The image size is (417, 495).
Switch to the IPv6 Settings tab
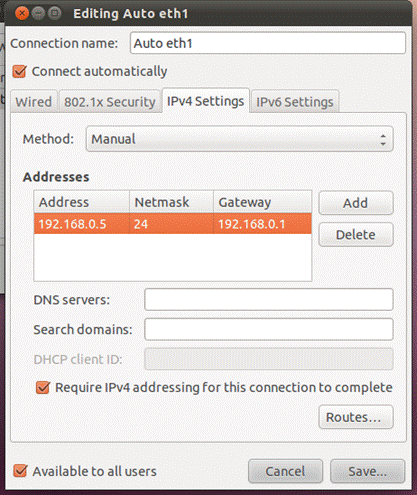(x=295, y=102)
